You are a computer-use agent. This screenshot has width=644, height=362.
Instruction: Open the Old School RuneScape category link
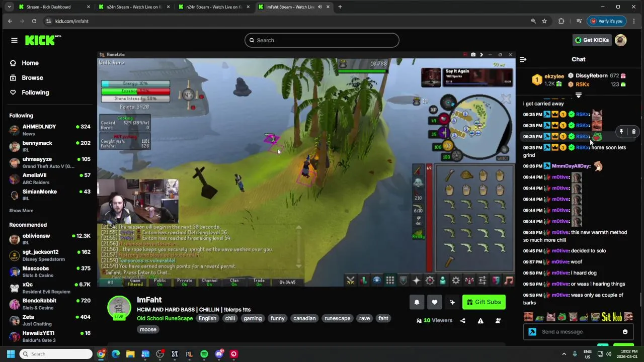tap(165, 318)
